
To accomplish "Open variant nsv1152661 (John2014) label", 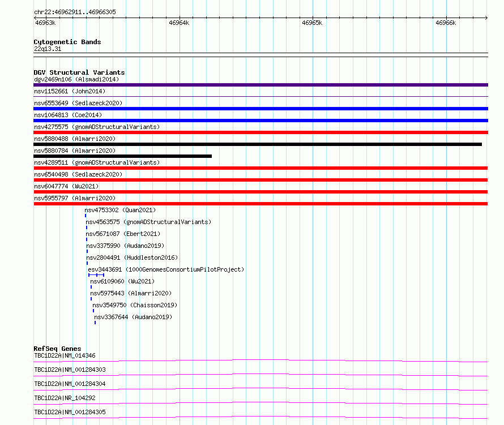I will pos(70,91).
